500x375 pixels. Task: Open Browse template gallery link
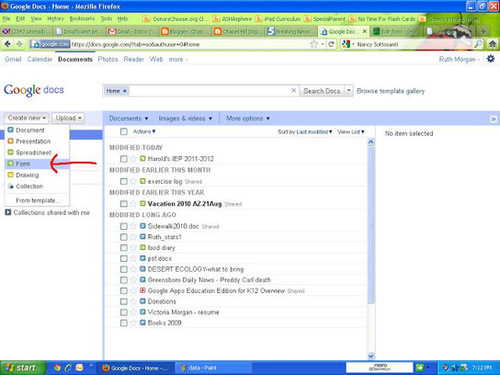(391, 91)
